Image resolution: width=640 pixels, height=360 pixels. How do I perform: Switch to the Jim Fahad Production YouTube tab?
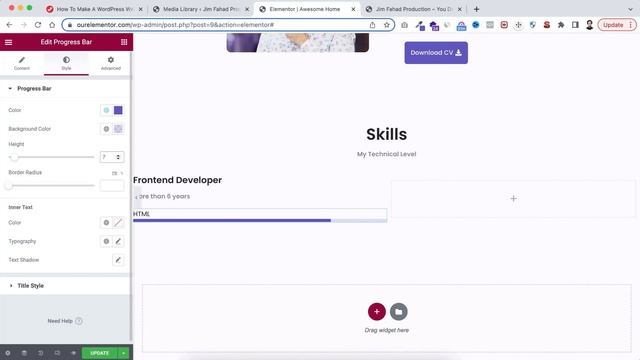414,9
